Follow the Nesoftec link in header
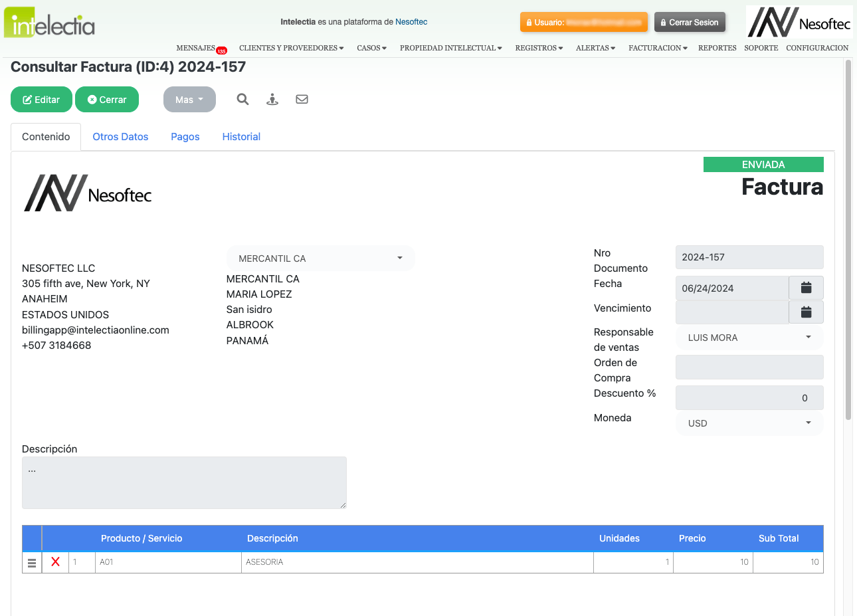This screenshot has width=857, height=616. [x=411, y=22]
